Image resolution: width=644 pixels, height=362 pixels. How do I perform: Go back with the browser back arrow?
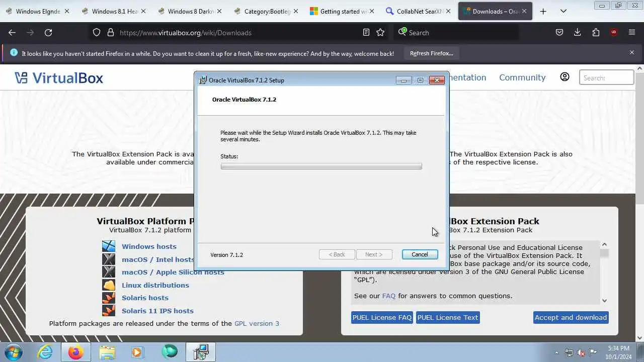[12, 33]
